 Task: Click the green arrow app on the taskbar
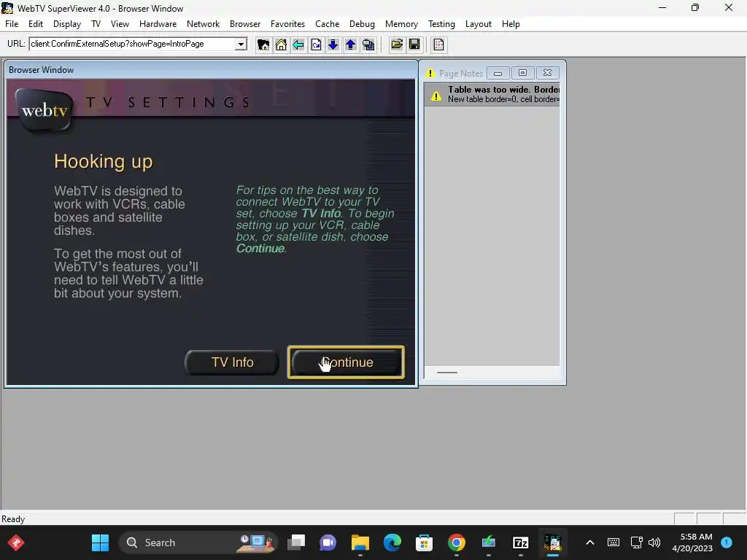(488, 542)
